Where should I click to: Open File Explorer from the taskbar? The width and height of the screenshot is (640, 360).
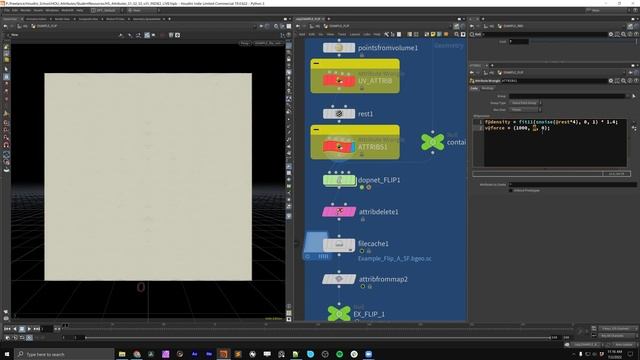(x=122, y=354)
